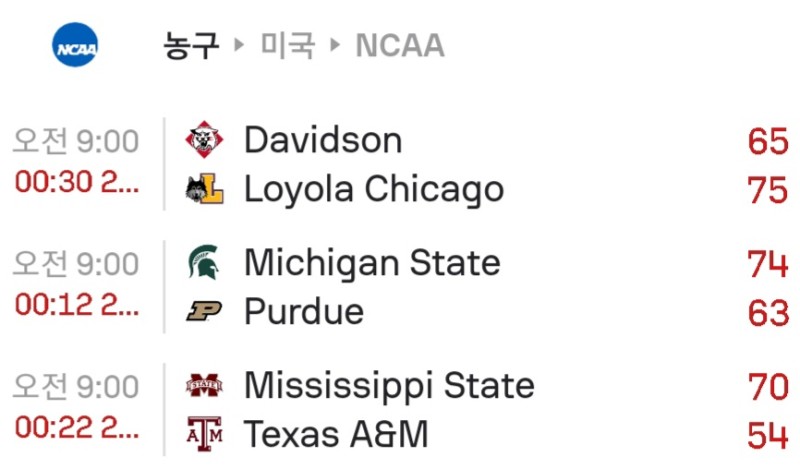
Task: Click the Purdue team logo
Action: (205, 312)
